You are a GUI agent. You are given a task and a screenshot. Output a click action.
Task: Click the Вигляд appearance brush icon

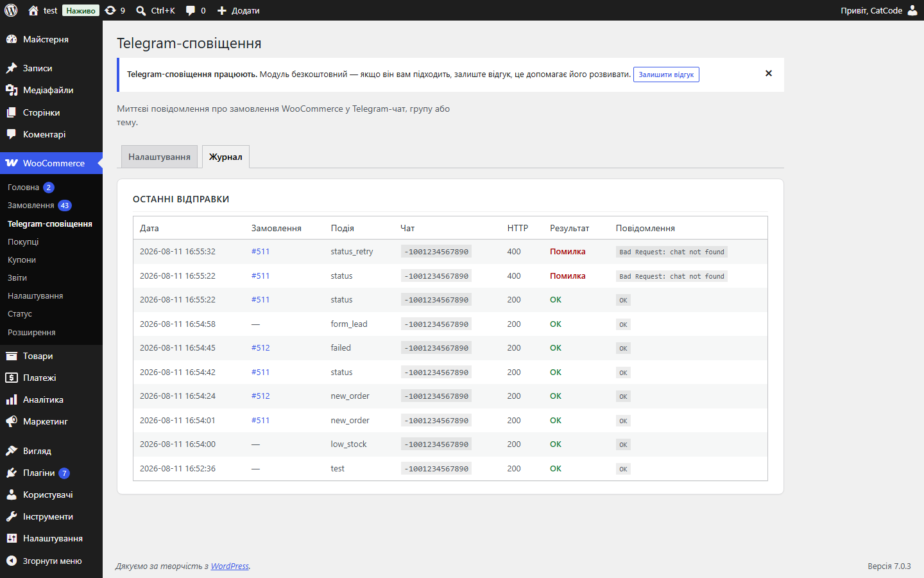(12, 451)
